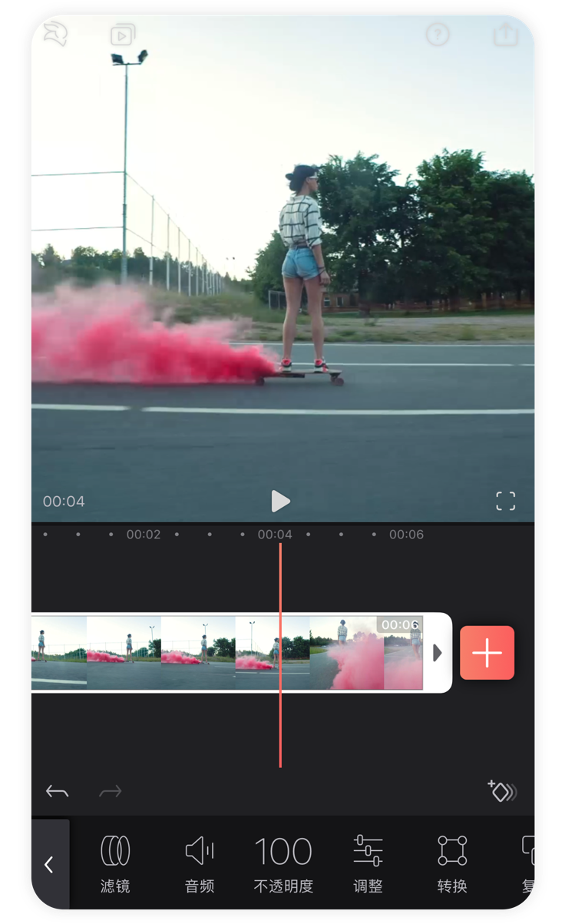Collapse the toolbar with the back chevron

[49, 865]
